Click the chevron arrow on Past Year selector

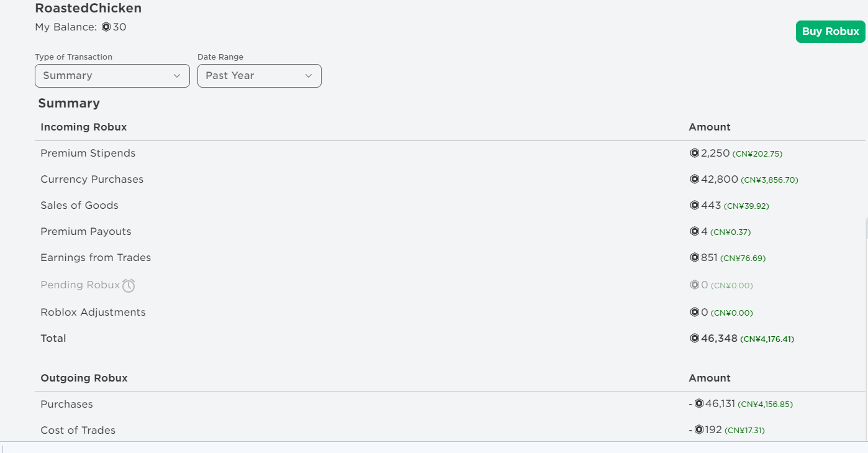click(x=309, y=76)
